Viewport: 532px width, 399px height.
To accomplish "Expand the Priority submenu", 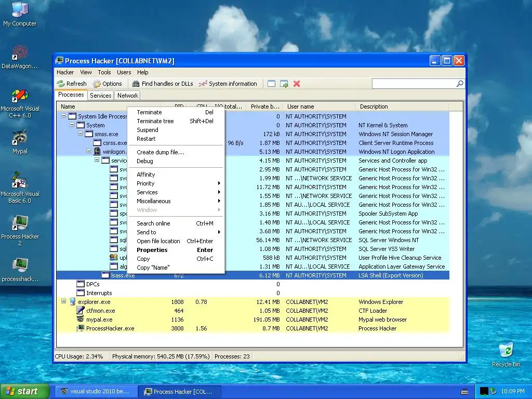I will point(176,183).
